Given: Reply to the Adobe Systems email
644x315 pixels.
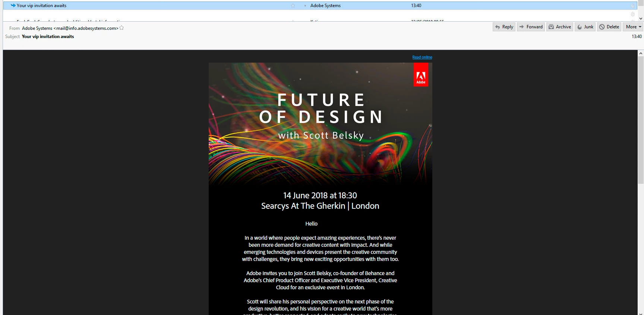Looking at the screenshot, I should click(504, 27).
